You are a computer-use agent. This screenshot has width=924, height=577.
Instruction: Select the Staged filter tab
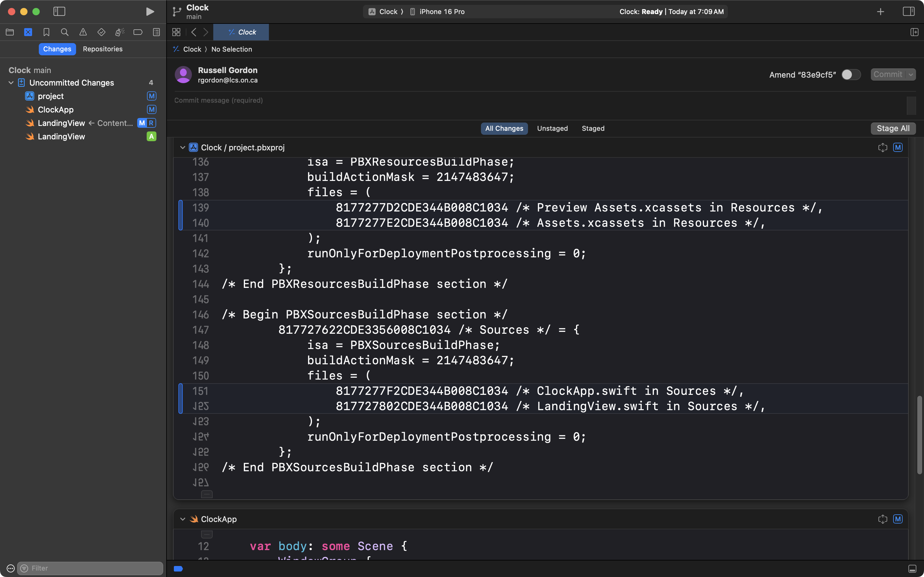[x=592, y=128]
